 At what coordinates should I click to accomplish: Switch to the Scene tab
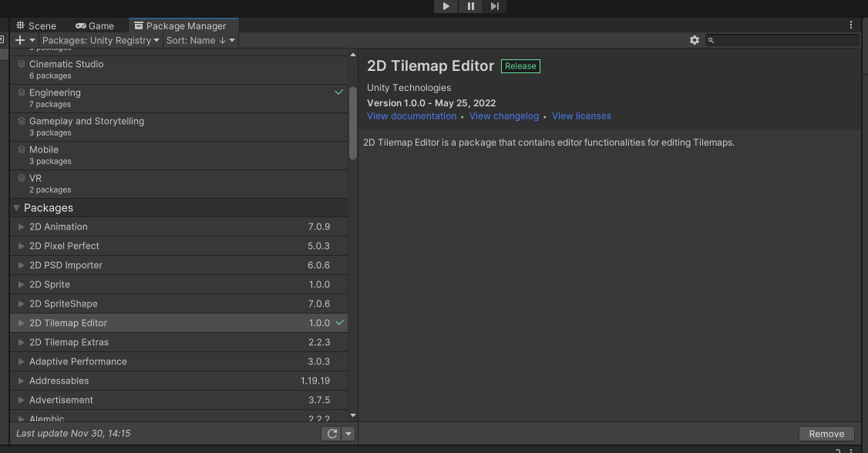coord(36,25)
